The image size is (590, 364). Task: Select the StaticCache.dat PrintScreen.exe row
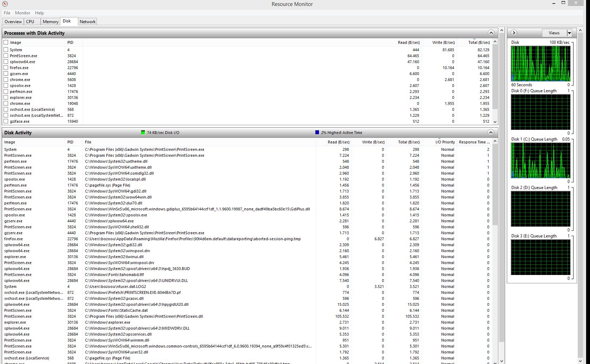(x=247, y=310)
